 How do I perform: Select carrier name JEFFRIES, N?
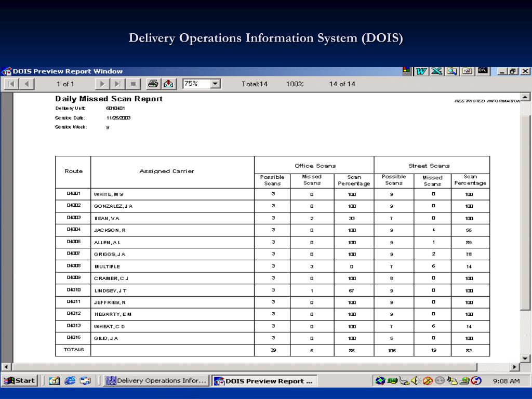coord(110,303)
